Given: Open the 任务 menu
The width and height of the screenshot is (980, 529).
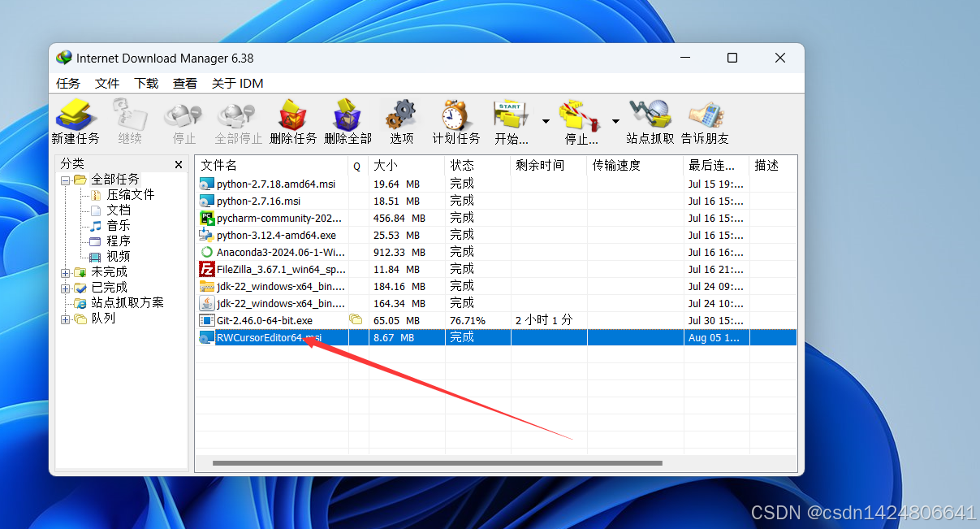Looking at the screenshot, I should pyautogui.click(x=68, y=84).
